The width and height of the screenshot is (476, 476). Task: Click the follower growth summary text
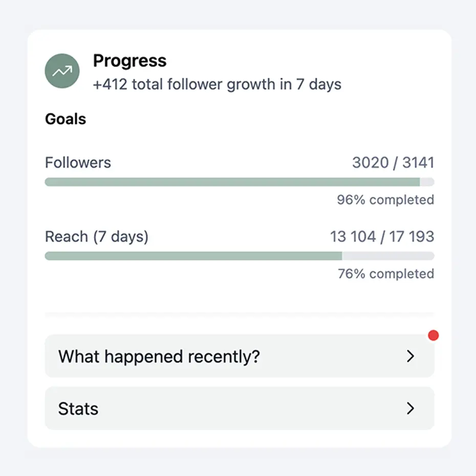[217, 84]
